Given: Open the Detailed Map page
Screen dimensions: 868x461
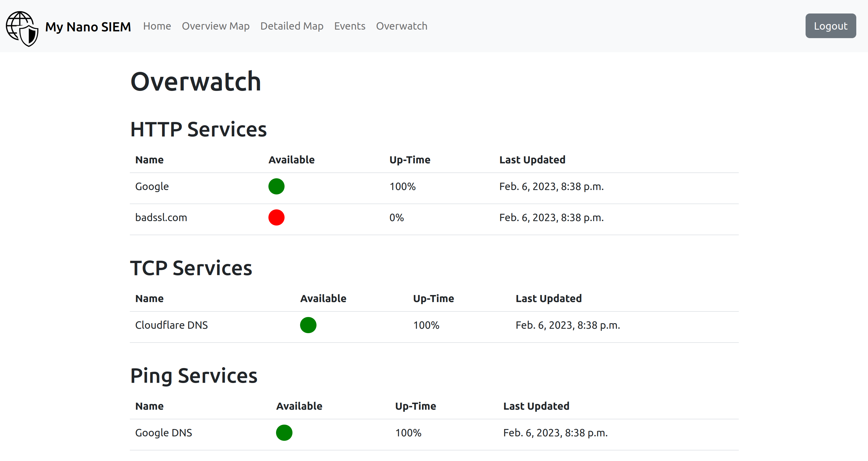Looking at the screenshot, I should [x=292, y=26].
